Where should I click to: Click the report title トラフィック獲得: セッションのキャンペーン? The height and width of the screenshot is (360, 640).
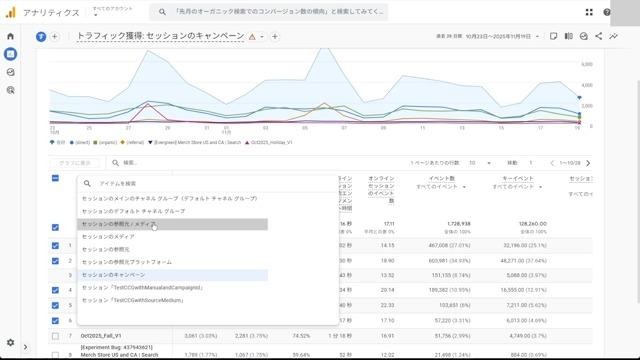point(160,36)
